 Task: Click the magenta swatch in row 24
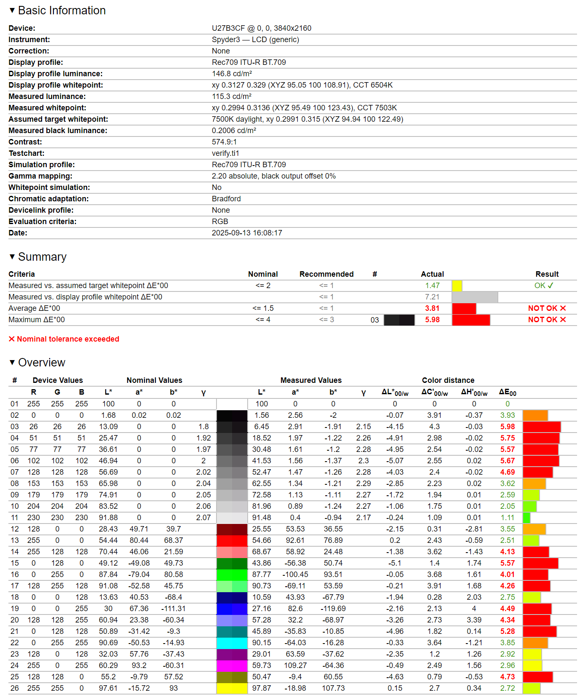click(x=232, y=665)
